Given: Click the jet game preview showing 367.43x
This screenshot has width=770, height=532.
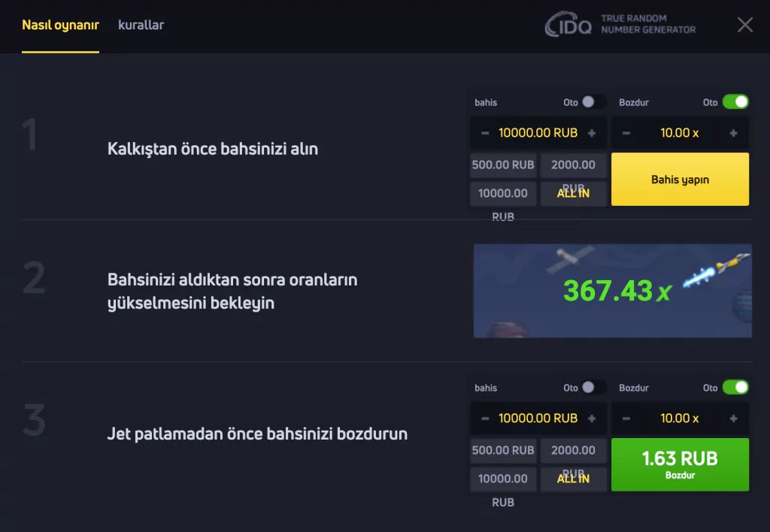Looking at the screenshot, I should (612, 291).
